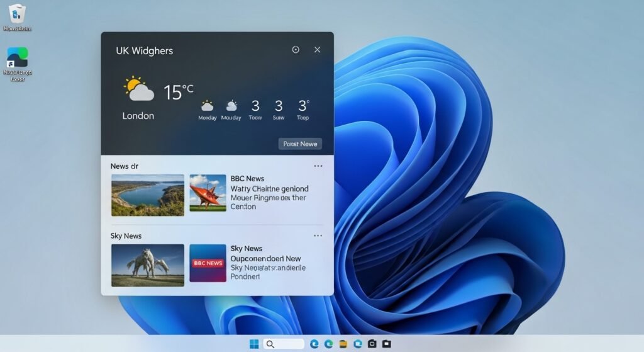Open the Windows Start menu

[254, 344]
